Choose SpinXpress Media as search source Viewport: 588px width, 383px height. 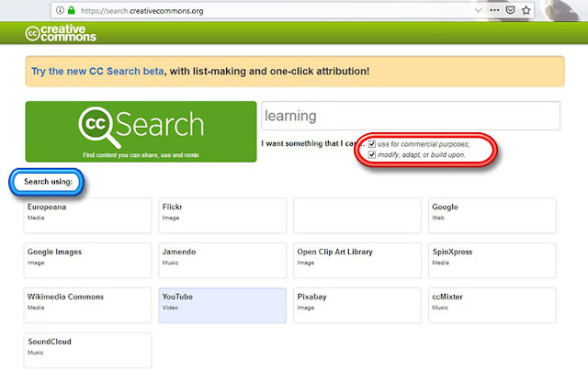point(492,261)
